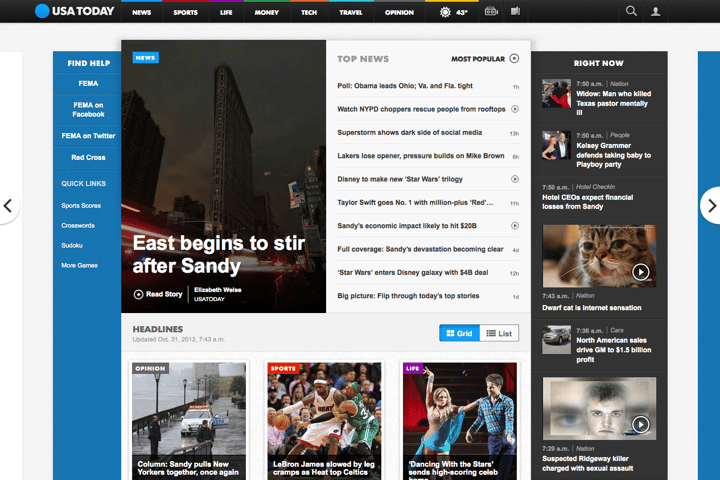Play video for NYPD choppers rescue story
This screenshot has width=720, height=480.
click(x=515, y=109)
